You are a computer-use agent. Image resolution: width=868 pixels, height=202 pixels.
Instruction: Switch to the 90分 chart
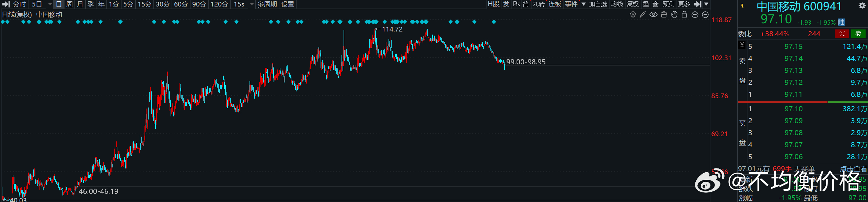click(199, 4)
